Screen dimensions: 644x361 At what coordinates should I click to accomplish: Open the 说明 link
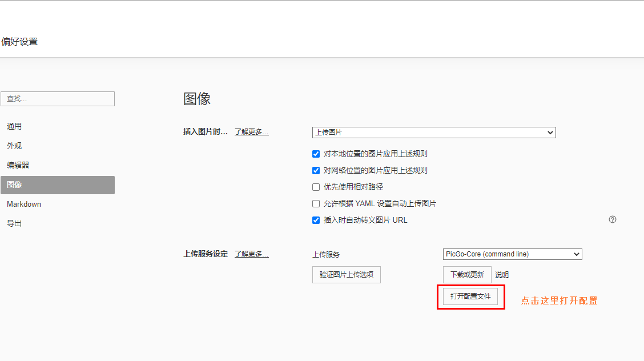coord(501,275)
